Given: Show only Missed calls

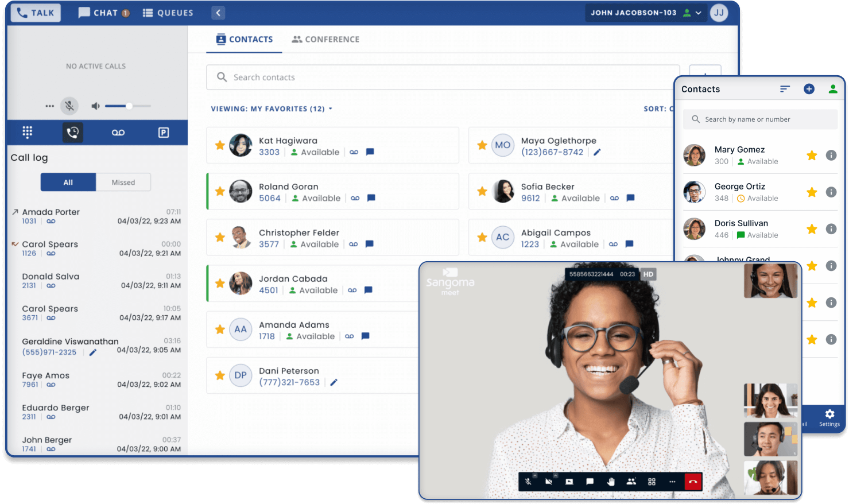Looking at the screenshot, I should pos(123,183).
